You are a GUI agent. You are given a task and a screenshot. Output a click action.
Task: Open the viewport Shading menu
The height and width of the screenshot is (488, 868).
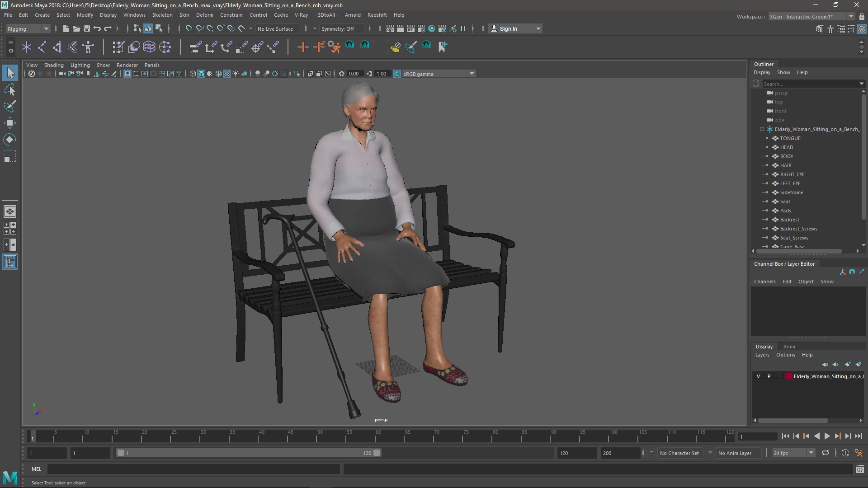coord(54,65)
